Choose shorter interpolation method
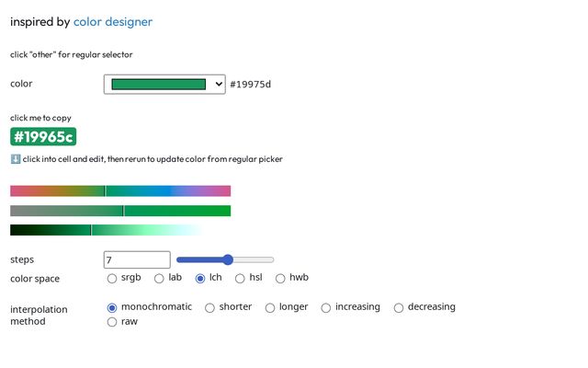588x368 pixels. pyautogui.click(x=209, y=307)
